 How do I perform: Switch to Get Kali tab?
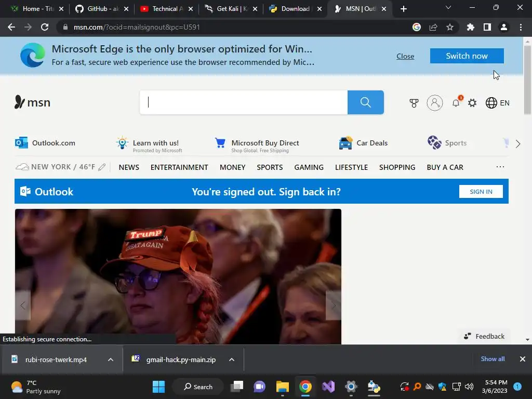coord(232,9)
